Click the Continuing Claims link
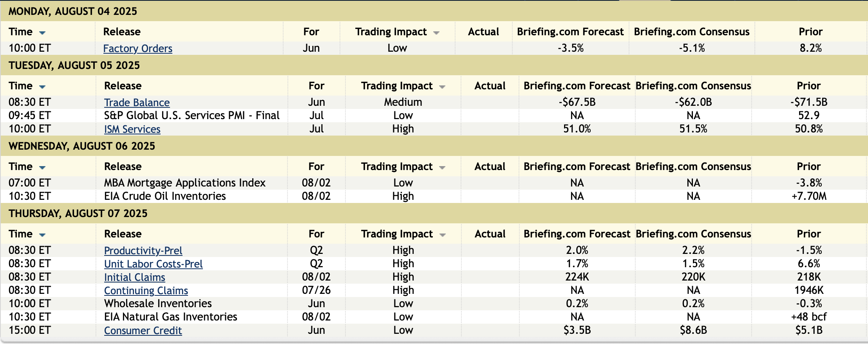 tap(146, 291)
